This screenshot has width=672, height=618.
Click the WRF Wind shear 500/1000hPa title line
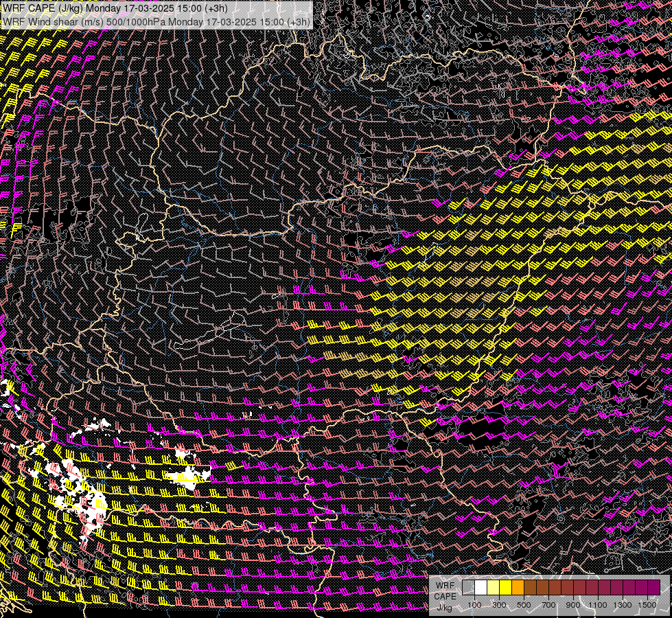(x=157, y=22)
